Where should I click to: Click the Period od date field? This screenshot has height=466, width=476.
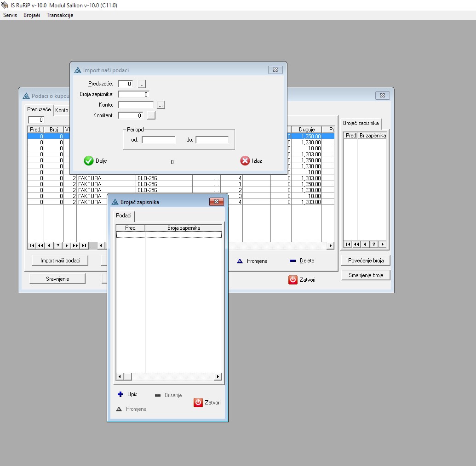pos(158,140)
